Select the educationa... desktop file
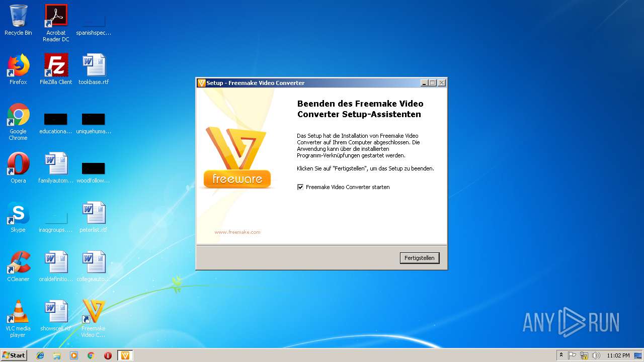 [56, 123]
